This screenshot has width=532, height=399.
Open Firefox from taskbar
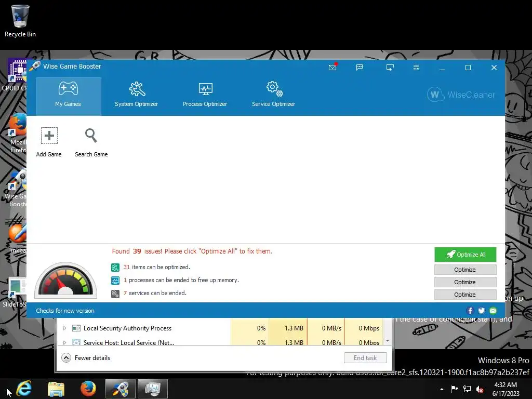coord(88,389)
